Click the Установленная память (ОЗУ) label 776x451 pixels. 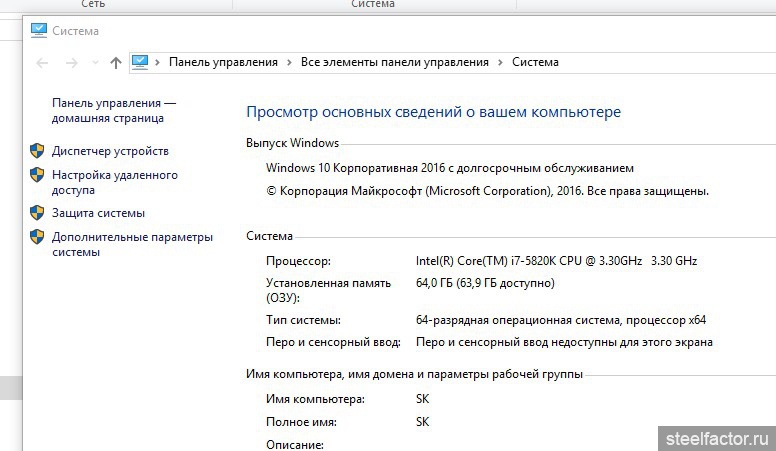pyautogui.click(x=329, y=291)
